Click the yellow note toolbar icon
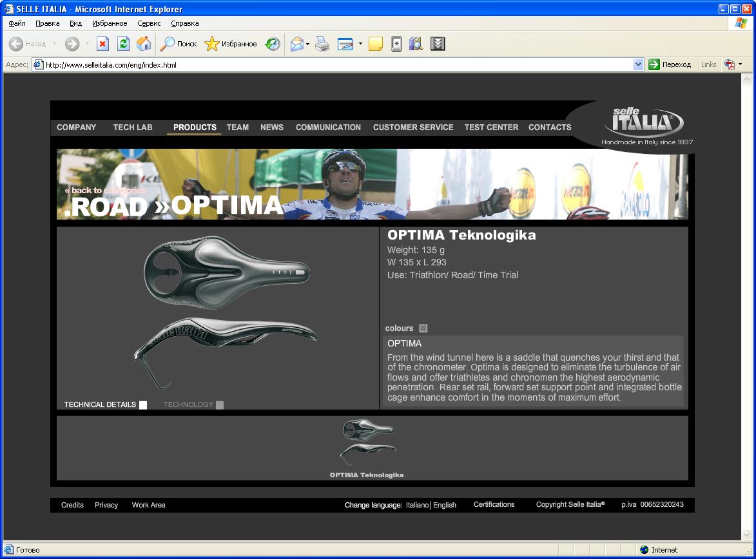Image resolution: width=756 pixels, height=559 pixels. (x=376, y=44)
